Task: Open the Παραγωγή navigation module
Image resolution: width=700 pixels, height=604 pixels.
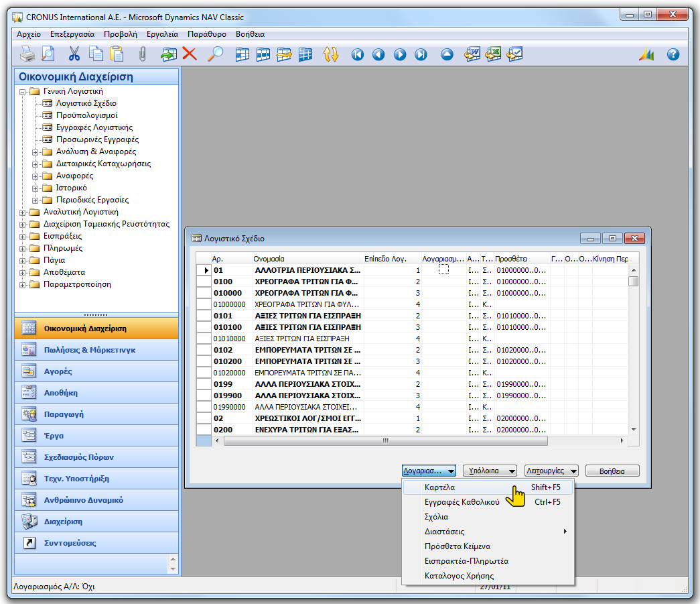Action: tap(96, 414)
